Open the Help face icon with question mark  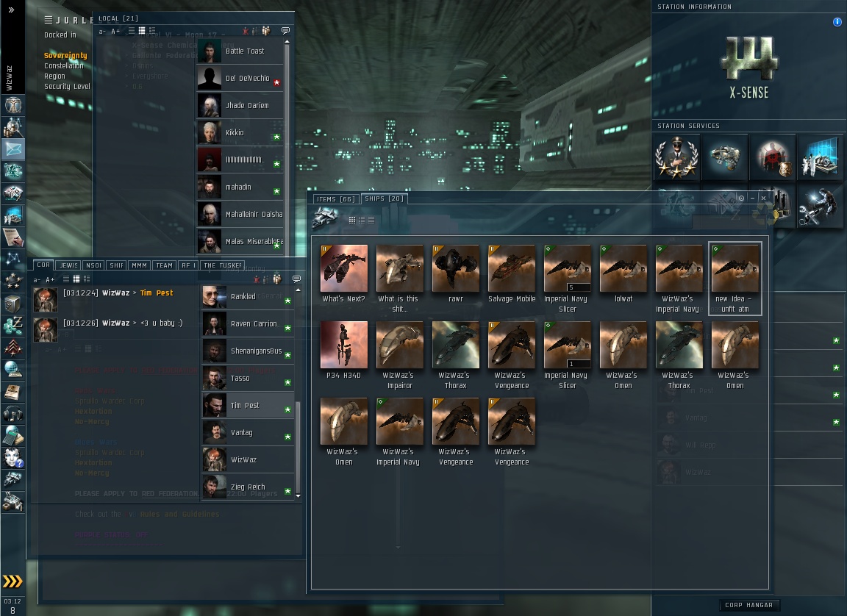coord(13,458)
